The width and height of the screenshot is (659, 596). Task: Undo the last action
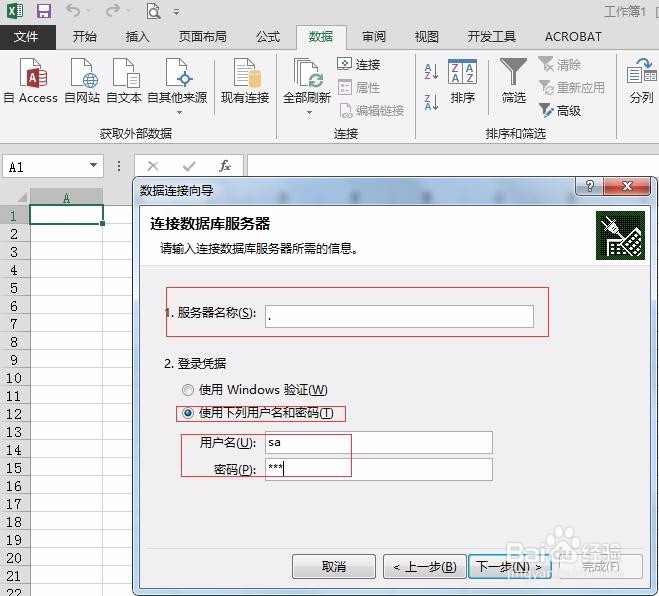(x=73, y=11)
